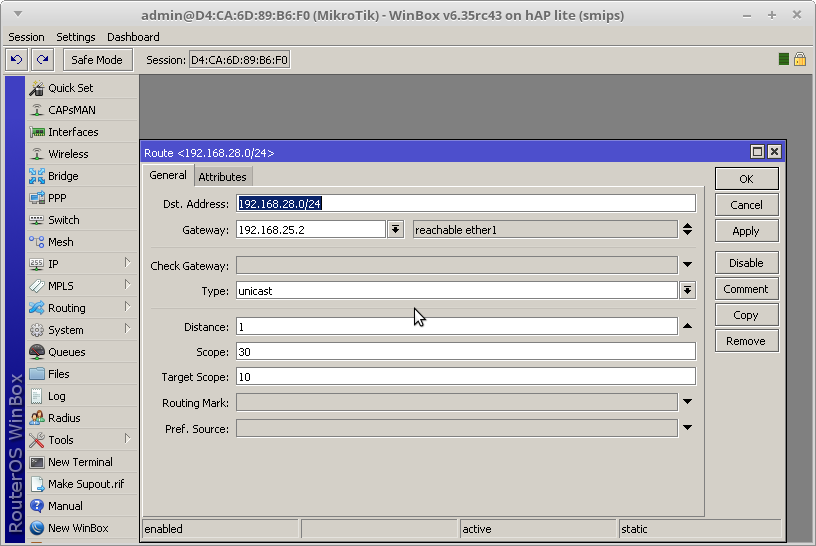Click the window menu arrow in title bar
Screen dimensions: 816x546
point(18,14)
